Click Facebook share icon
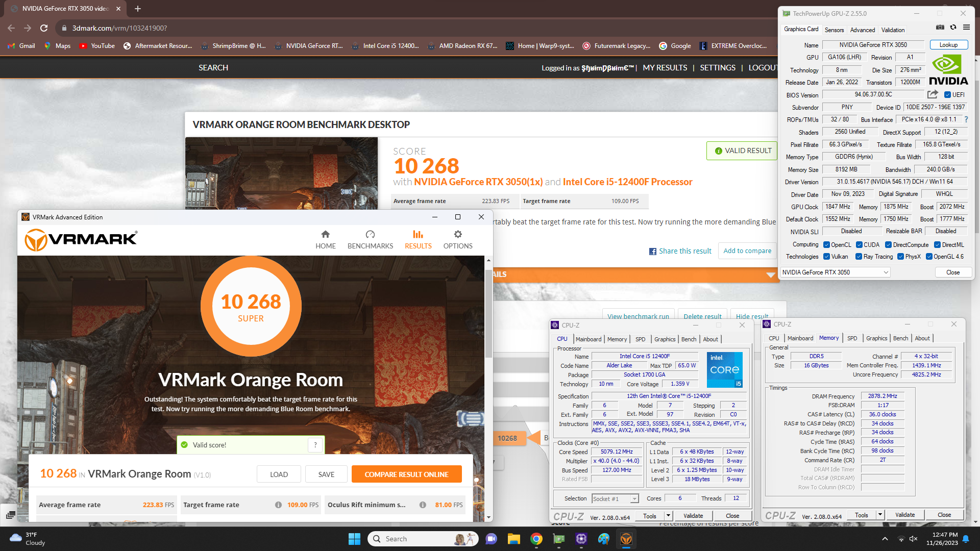 point(653,252)
